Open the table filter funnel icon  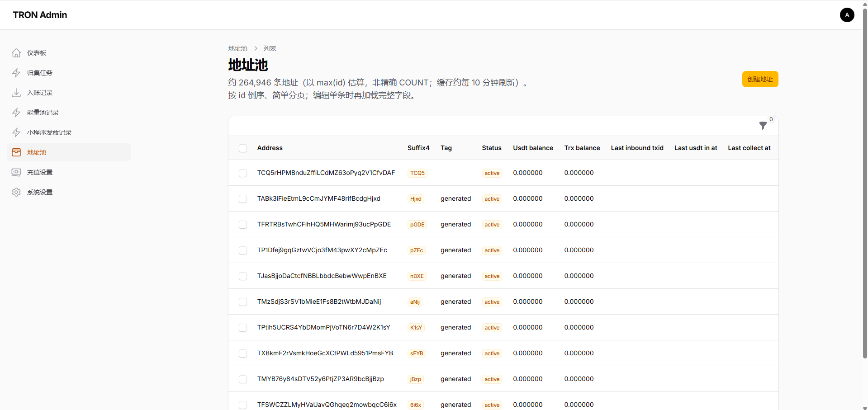pyautogui.click(x=763, y=126)
